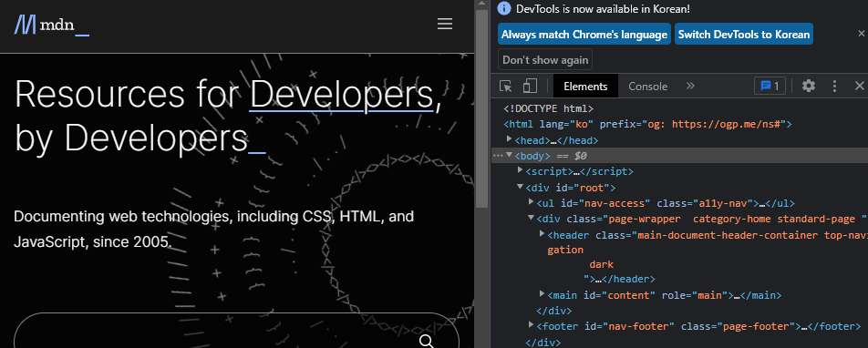Open DevTools settings gear
This screenshot has height=348, width=868.
pos(809,86)
